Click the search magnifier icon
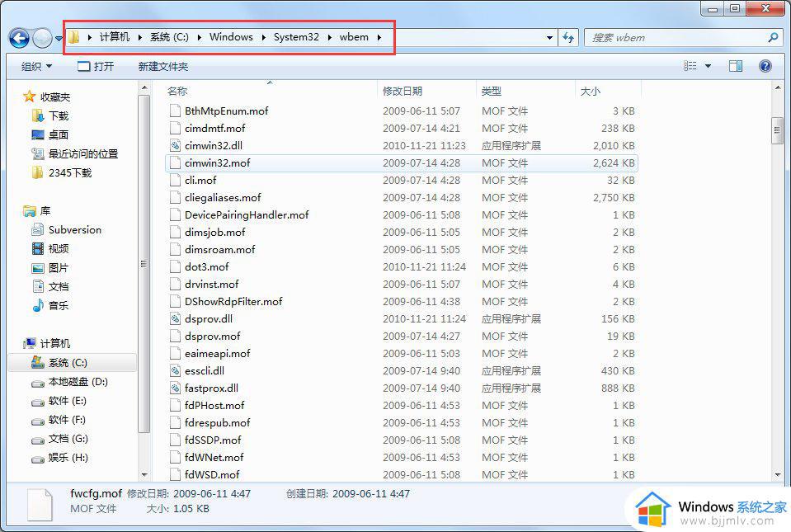This screenshot has height=532, width=791. pyautogui.click(x=772, y=37)
